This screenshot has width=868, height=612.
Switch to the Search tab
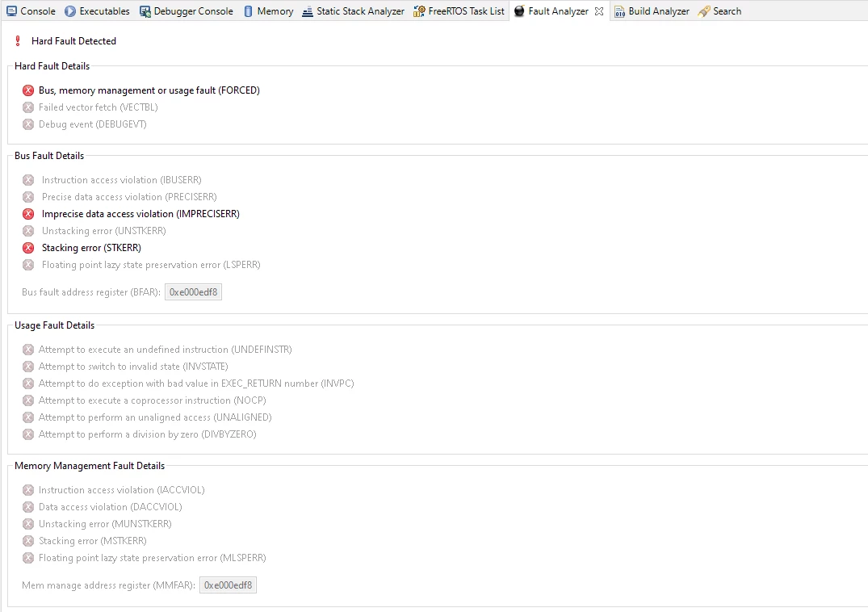pyautogui.click(x=719, y=11)
